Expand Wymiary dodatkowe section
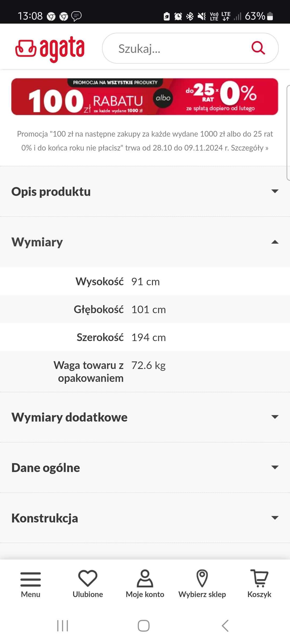This screenshot has height=644, width=290. point(145,417)
